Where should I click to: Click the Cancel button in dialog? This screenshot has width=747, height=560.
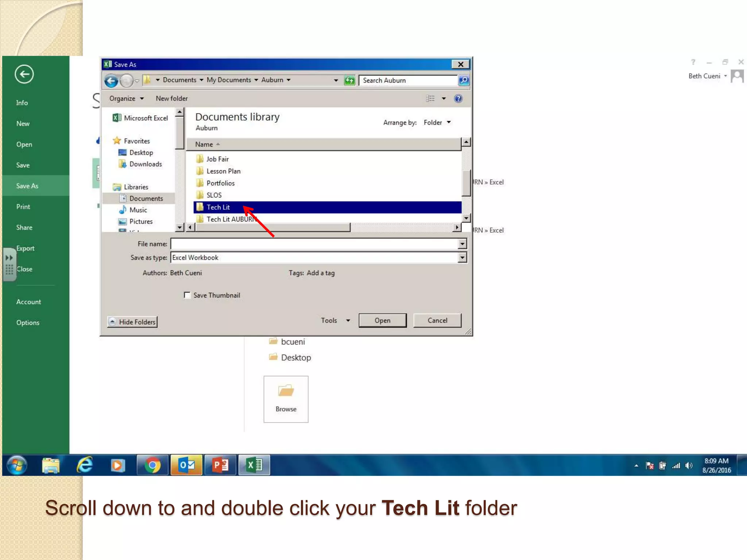click(x=437, y=320)
